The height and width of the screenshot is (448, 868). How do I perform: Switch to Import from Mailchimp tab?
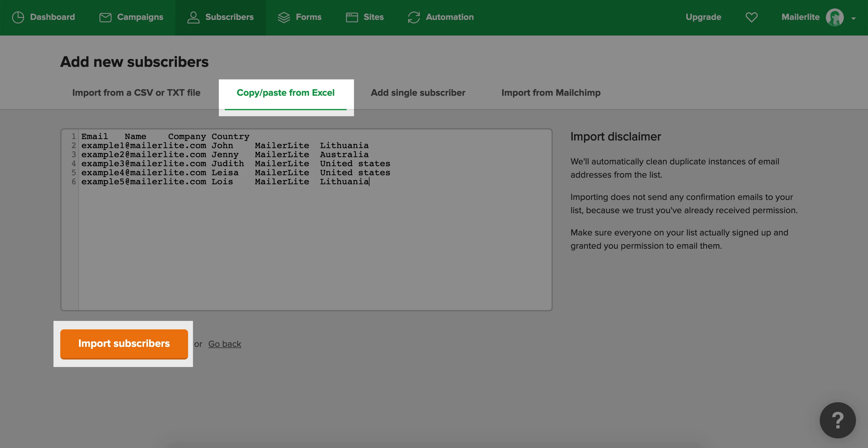(551, 92)
